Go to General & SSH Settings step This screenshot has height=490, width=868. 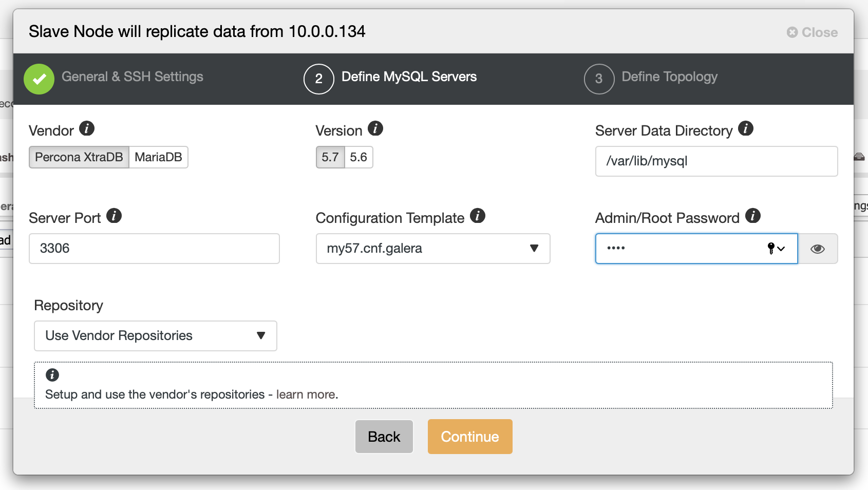[x=133, y=77]
